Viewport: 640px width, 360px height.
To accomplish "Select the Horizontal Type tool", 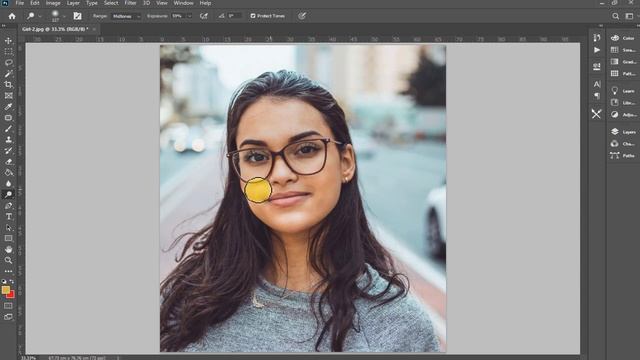I will 8,217.
